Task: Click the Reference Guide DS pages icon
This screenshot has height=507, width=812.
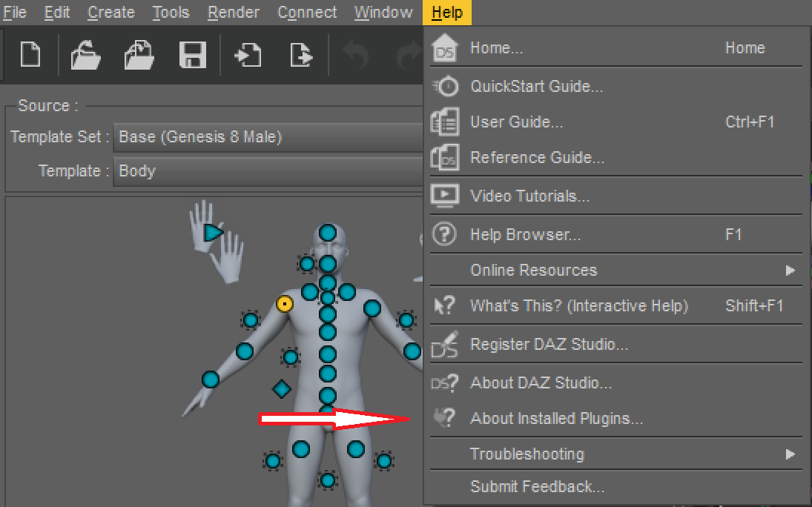Action: 444,157
